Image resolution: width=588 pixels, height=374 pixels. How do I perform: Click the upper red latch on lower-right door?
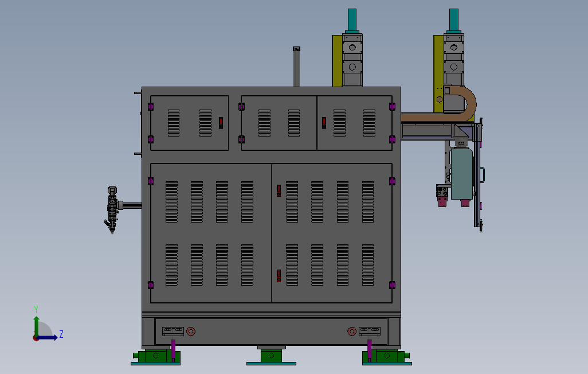pyautogui.click(x=279, y=190)
